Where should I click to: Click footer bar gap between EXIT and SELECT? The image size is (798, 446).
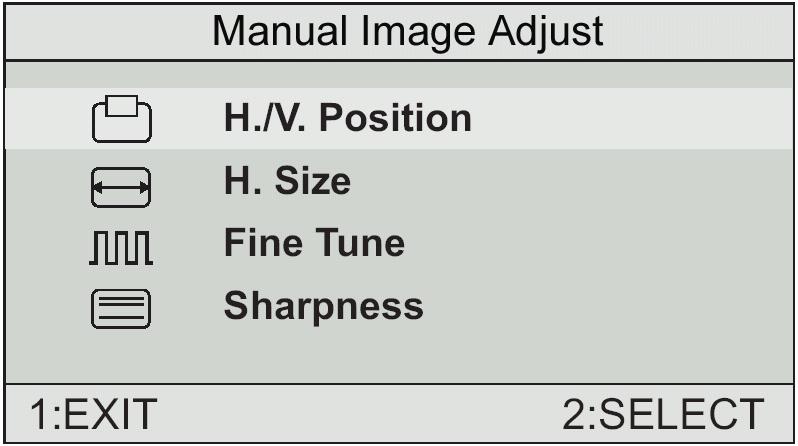(x=359, y=414)
